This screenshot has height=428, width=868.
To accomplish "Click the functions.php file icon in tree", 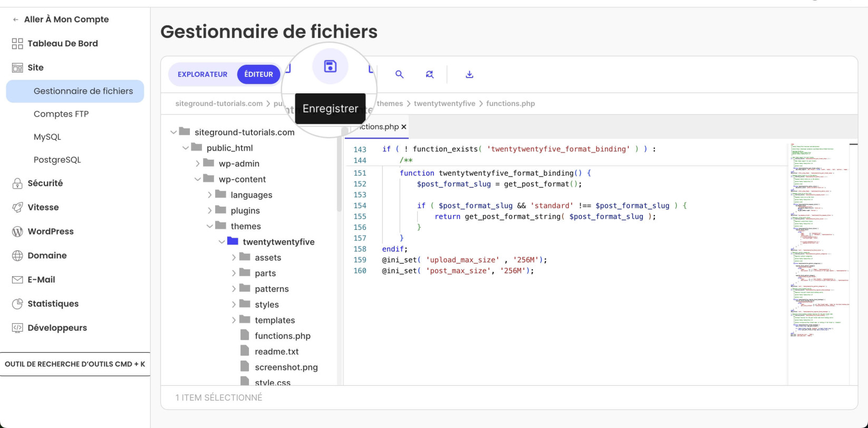I will point(245,335).
